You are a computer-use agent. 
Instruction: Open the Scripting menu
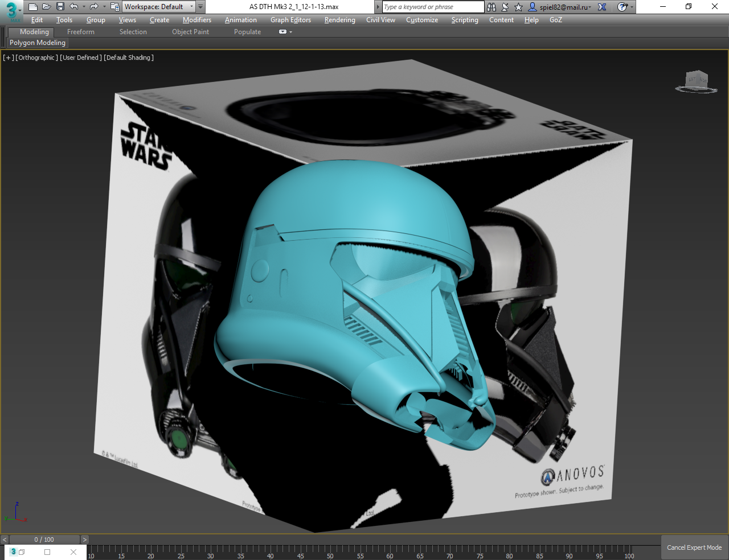pos(465,20)
